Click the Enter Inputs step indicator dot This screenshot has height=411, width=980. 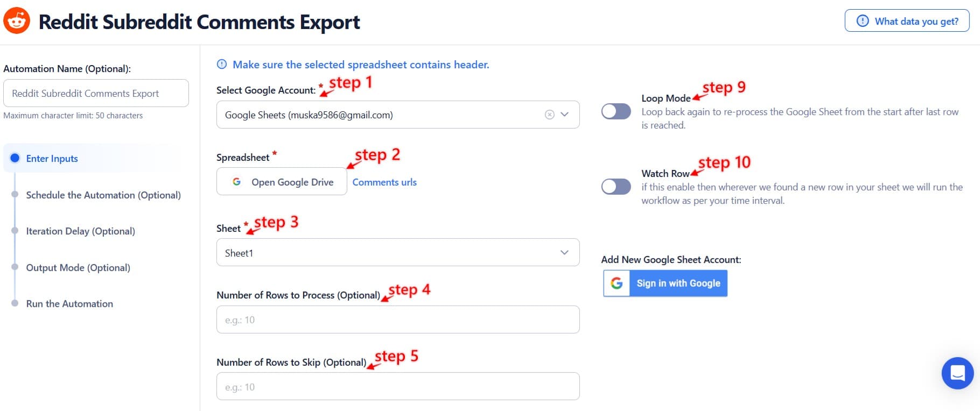(15, 158)
